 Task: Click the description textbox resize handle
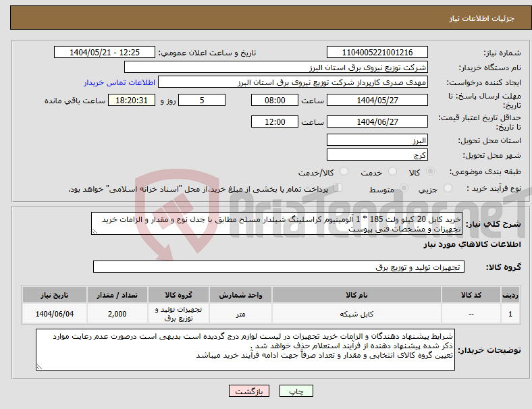(x=95, y=231)
